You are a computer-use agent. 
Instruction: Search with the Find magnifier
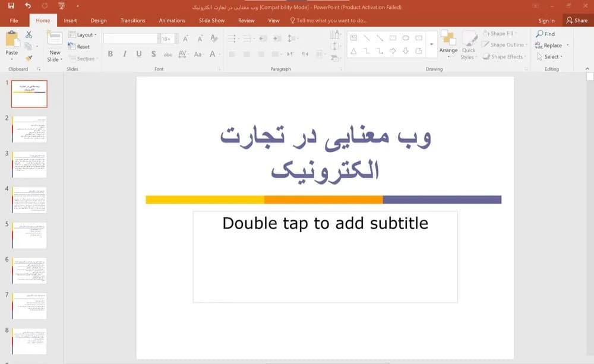tap(545, 34)
